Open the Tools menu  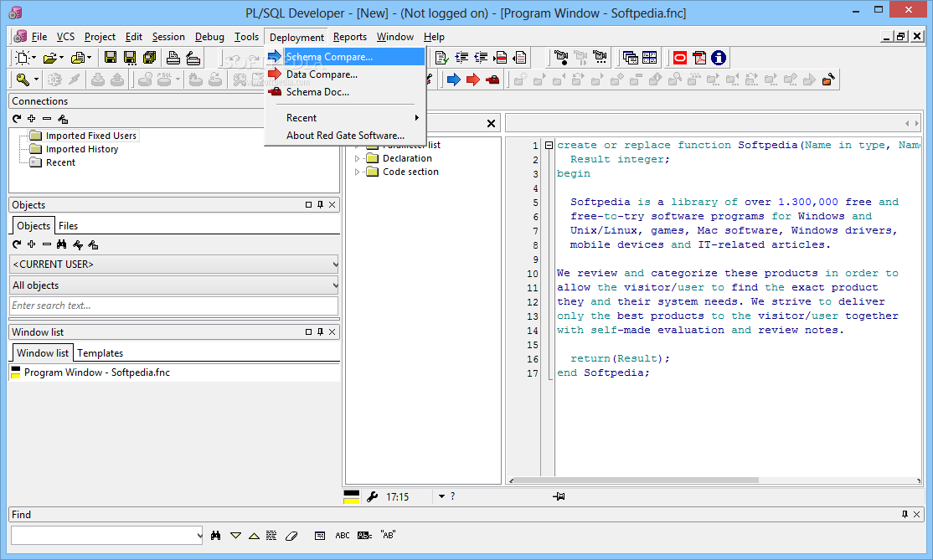[246, 37]
